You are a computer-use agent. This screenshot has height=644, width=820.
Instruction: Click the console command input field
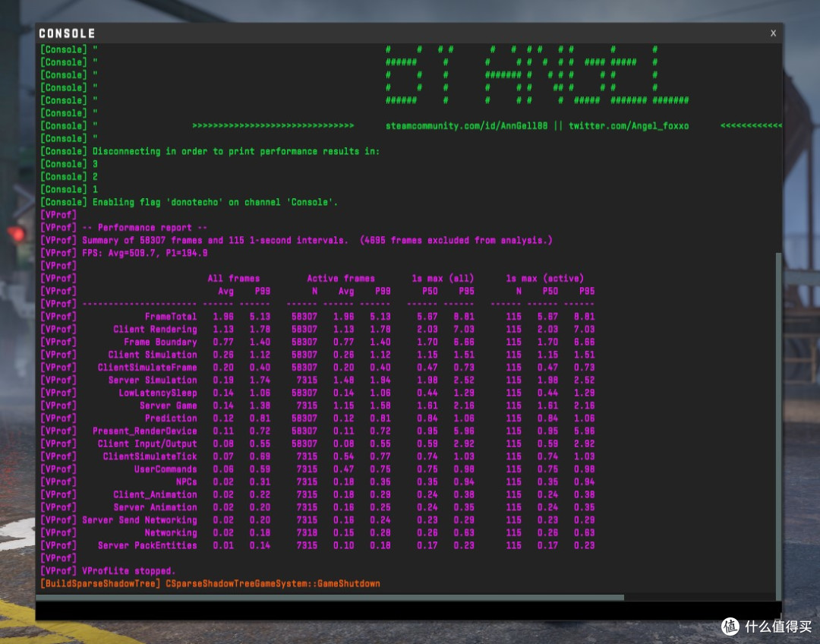pyautogui.click(x=408, y=610)
